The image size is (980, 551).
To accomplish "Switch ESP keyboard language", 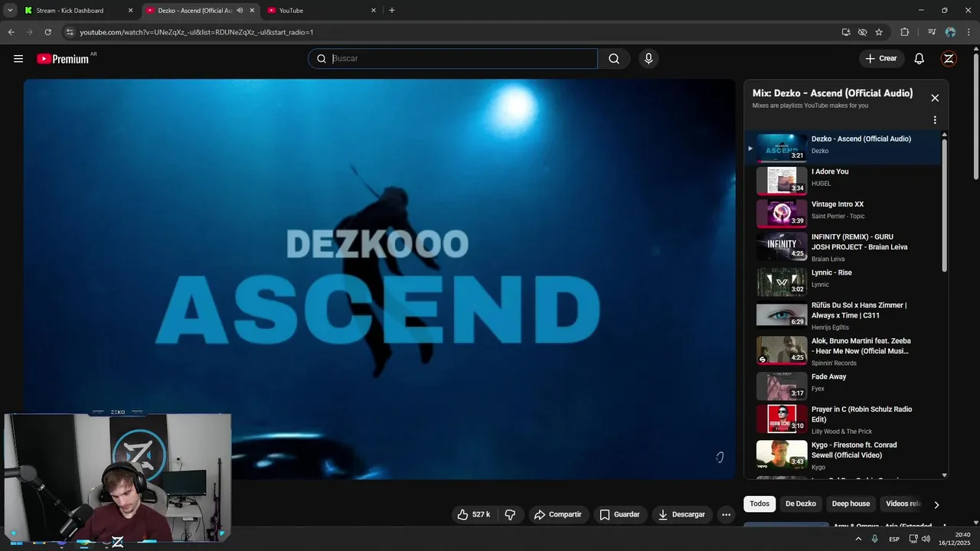I will pos(894,540).
